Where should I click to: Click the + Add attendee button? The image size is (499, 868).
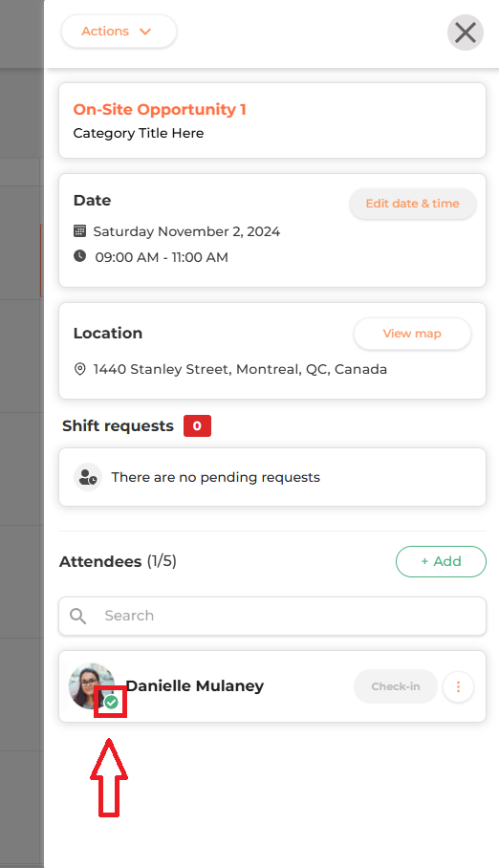441,561
